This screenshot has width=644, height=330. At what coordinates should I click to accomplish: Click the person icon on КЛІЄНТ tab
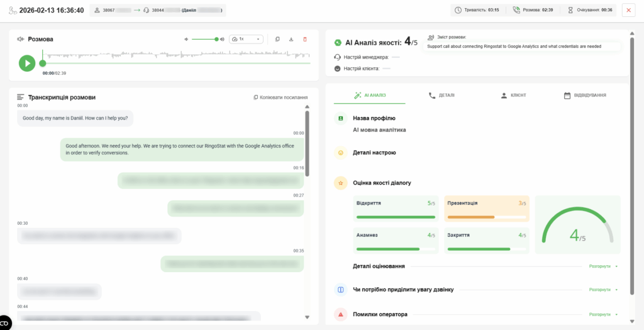click(x=504, y=95)
